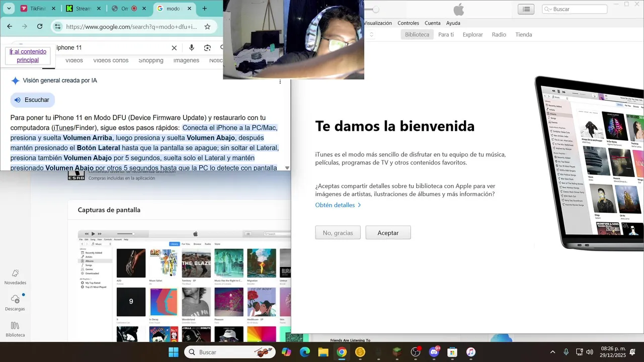The height and width of the screenshot is (362, 644).
Task: Click the 'Capturas de pantalla' heading
Action: pos(109,210)
